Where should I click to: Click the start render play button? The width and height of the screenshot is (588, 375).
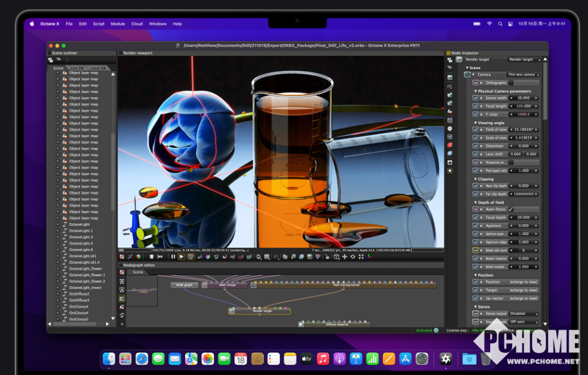(x=182, y=256)
